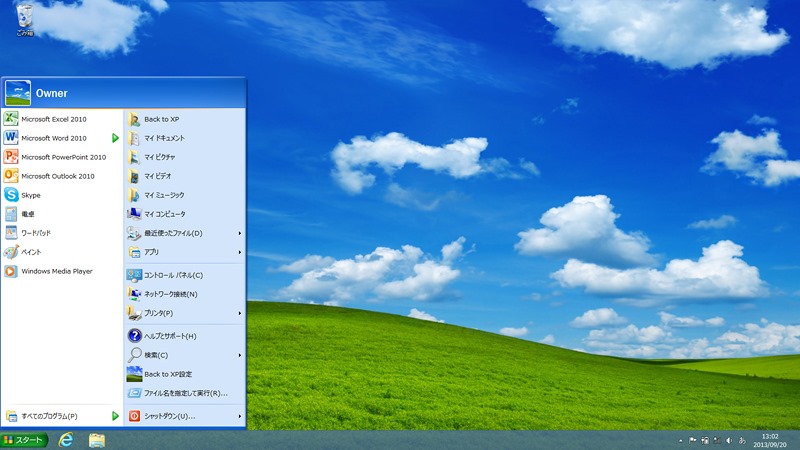Click the ごみ箱 recycle bin desktop icon
The width and height of the screenshot is (800, 450).
point(24,20)
